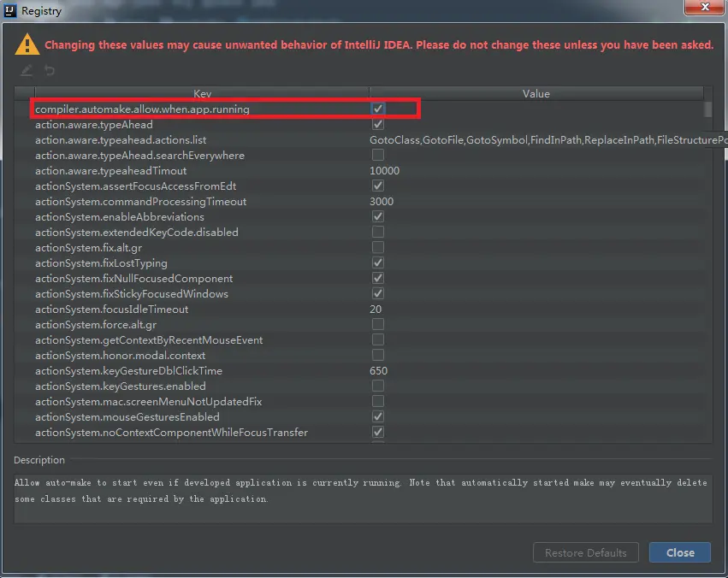This screenshot has width=728, height=578.
Task: Click the 20 value cell
Action: (x=376, y=309)
